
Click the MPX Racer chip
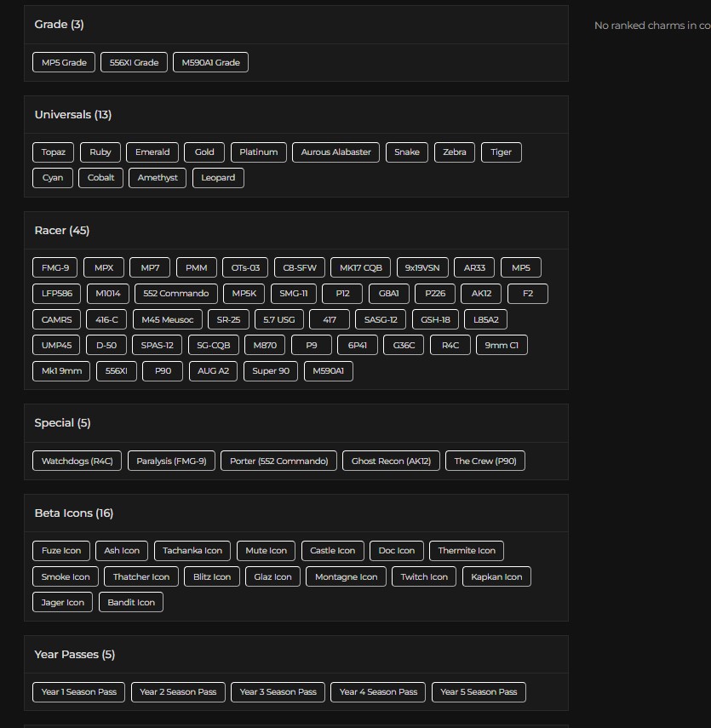point(104,268)
